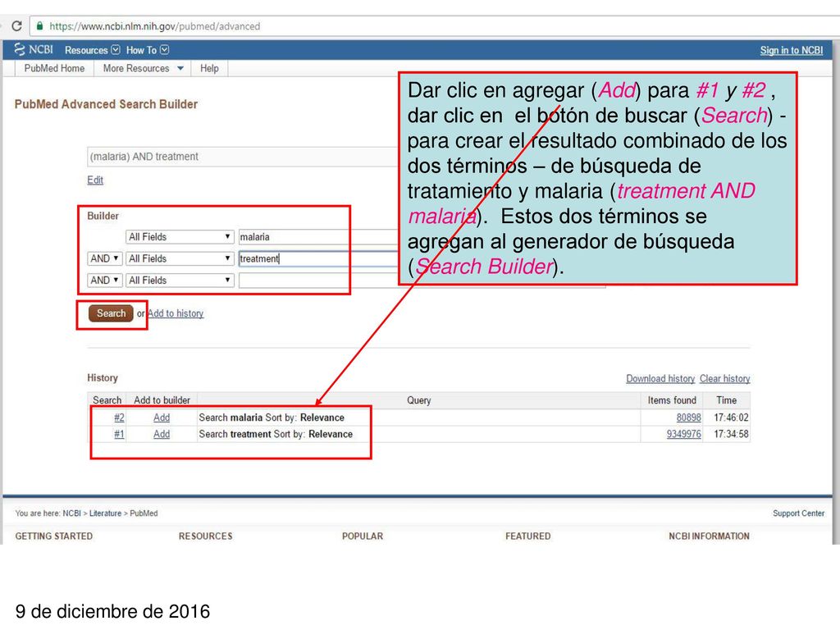Click the browser address bar URL
The image size is (840, 630).
155,25
